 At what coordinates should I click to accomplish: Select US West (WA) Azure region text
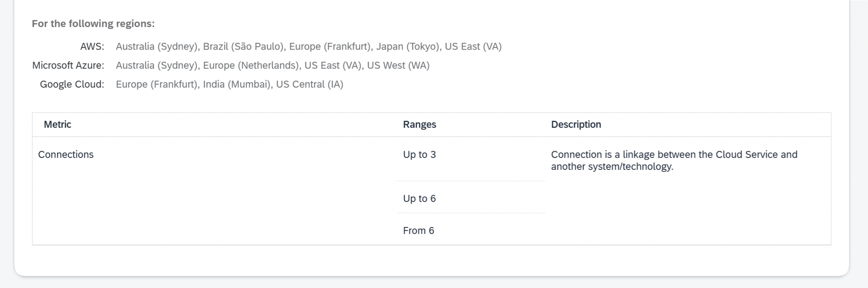tap(398, 66)
